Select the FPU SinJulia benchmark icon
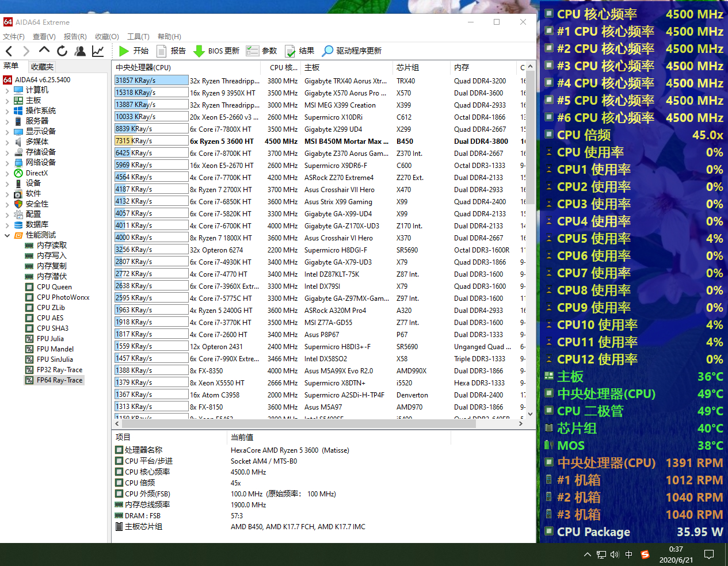 click(29, 360)
